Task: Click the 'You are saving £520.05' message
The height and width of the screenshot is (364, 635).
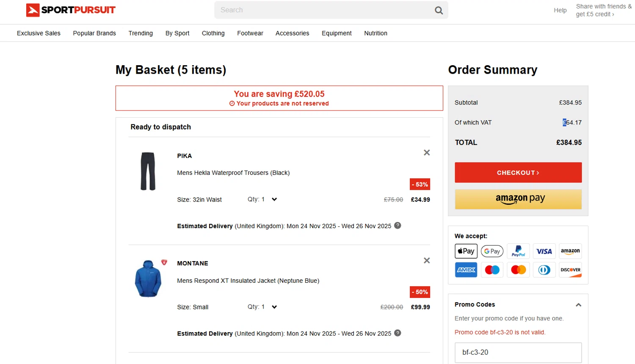Action: point(279,94)
